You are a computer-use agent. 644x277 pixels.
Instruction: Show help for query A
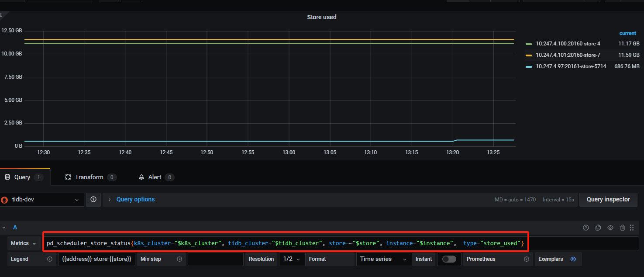[x=586, y=228]
